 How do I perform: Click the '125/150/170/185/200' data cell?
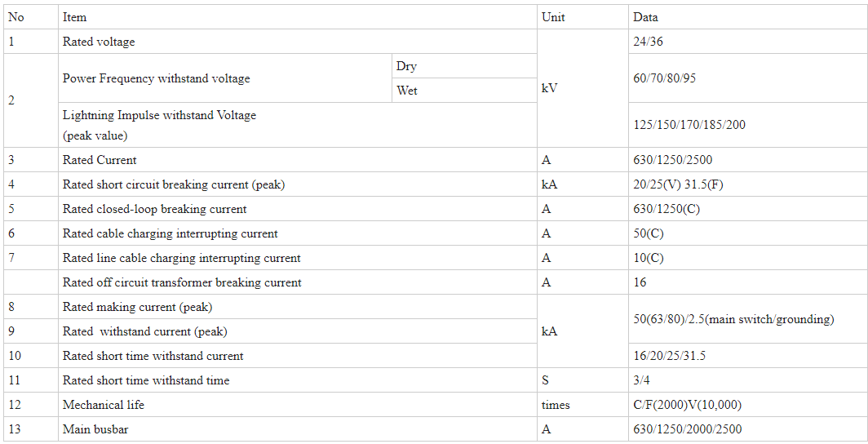coord(748,125)
